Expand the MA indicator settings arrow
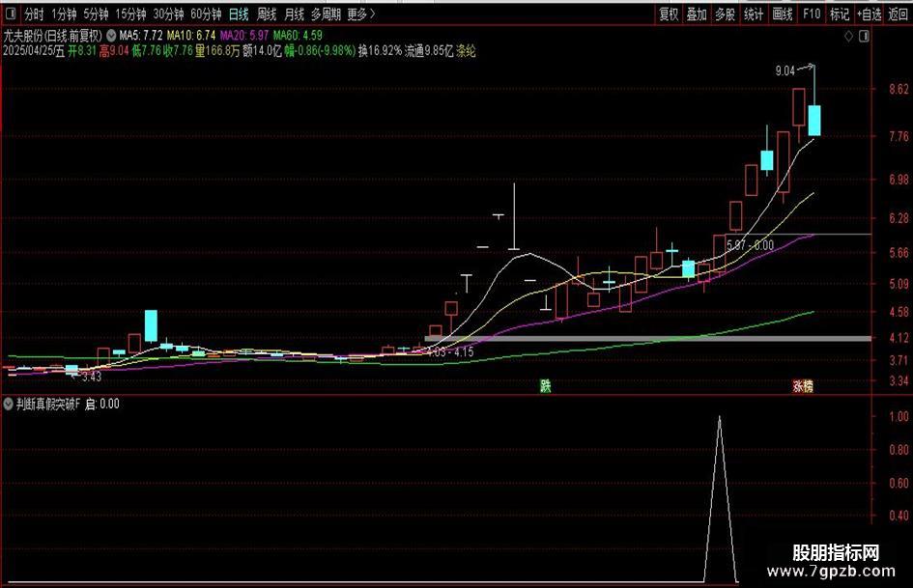 click(111, 35)
